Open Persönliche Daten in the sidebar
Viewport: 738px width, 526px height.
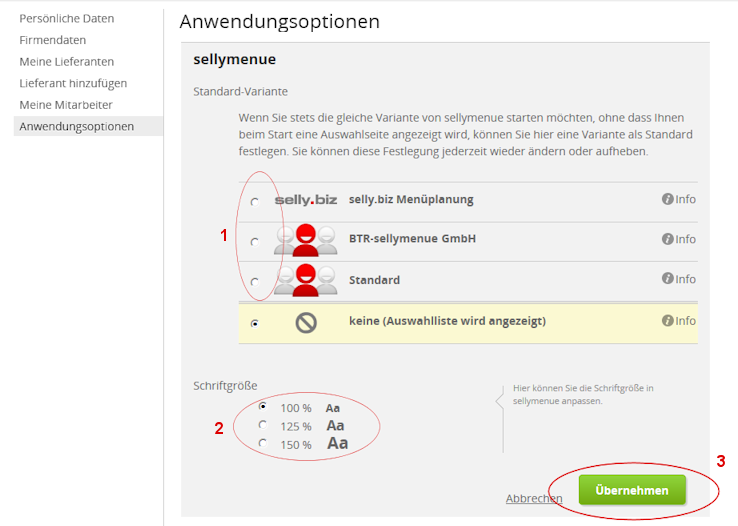(66, 18)
